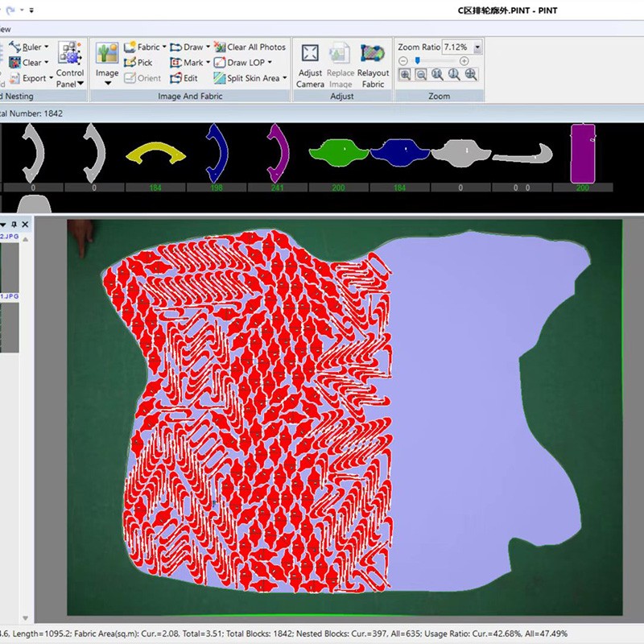Open the Draw dropdown arrow

[208, 47]
